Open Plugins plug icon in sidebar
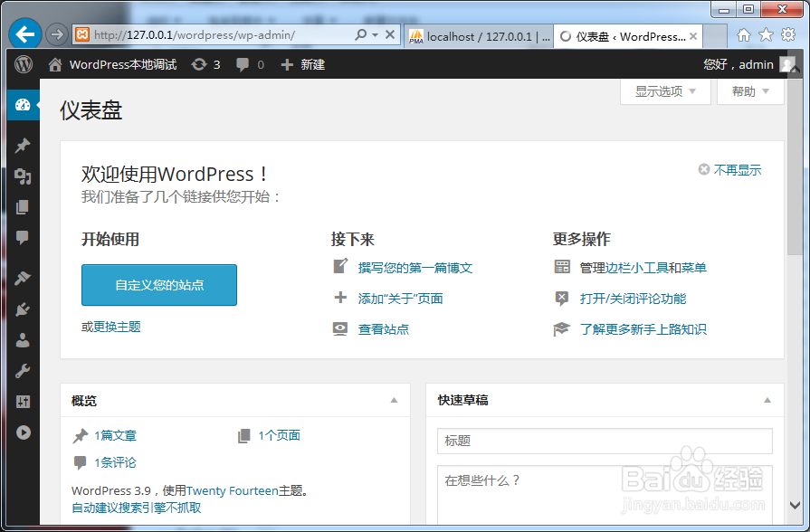The height and width of the screenshot is (532, 810). (23, 309)
